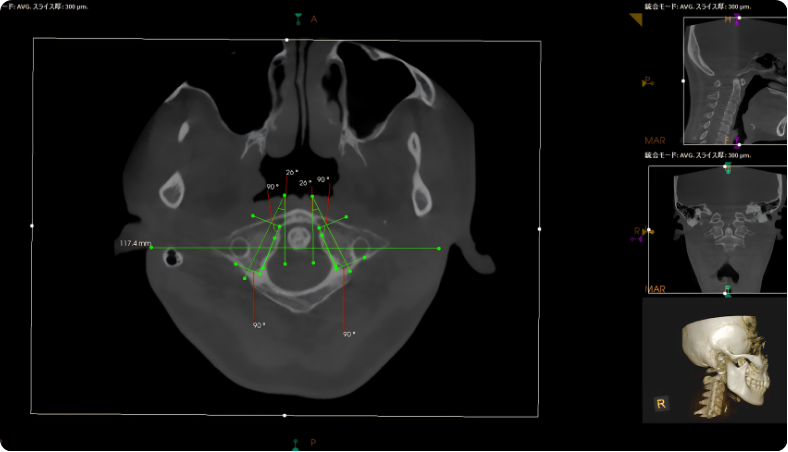Open the 3D skull rendering view
788x452 pixels.
coord(714,360)
